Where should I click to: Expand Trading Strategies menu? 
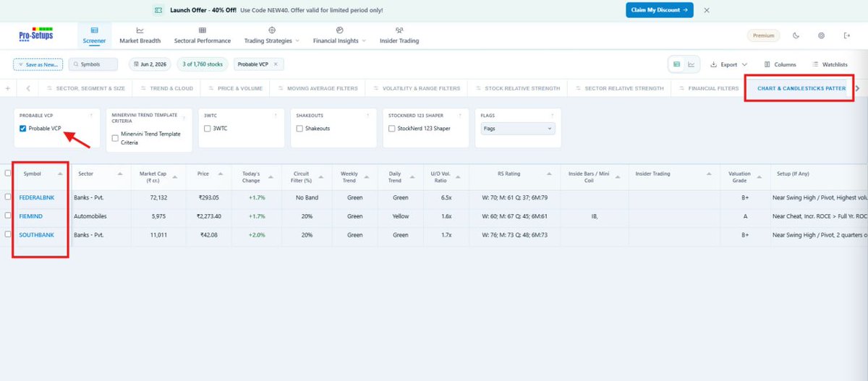272,35
